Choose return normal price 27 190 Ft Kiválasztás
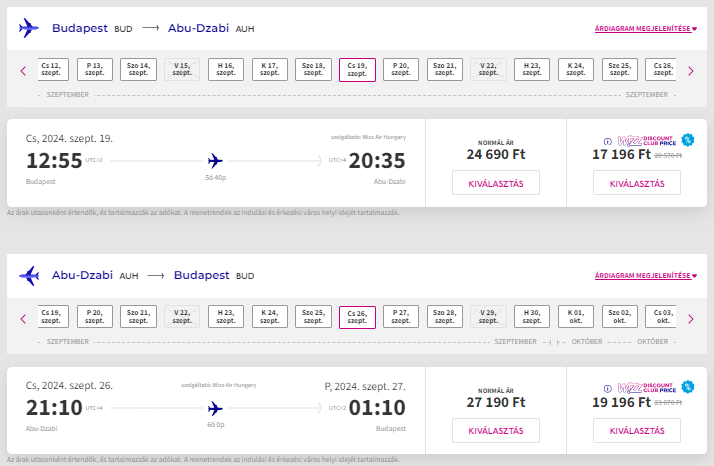714x466 pixels. [x=495, y=430]
